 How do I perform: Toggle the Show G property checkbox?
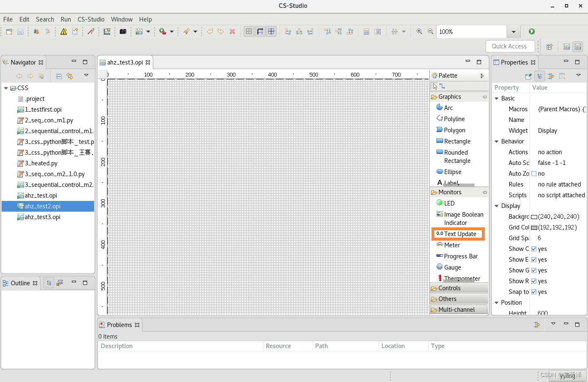(534, 270)
